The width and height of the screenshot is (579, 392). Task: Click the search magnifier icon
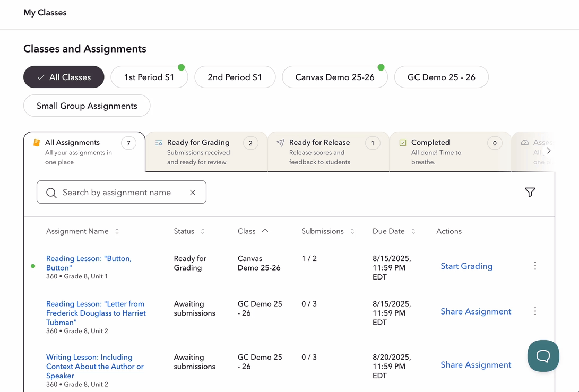pyautogui.click(x=51, y=193)
